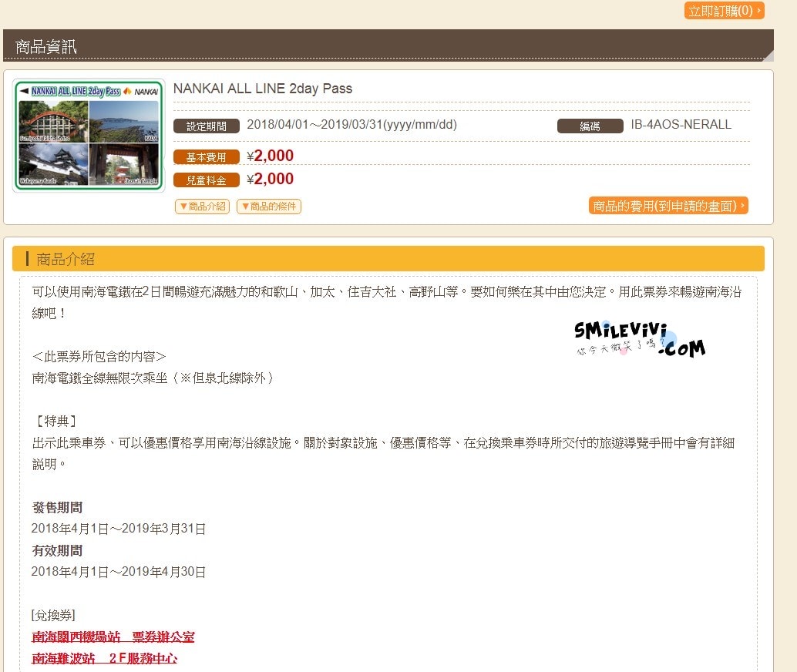Jump to 商品介紹 section anchor

pyautogui.click(x=202, y=207)
